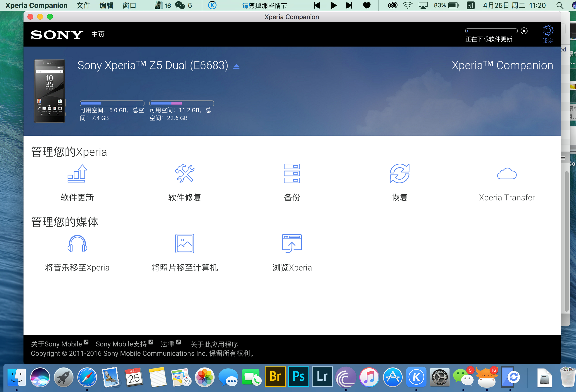Launch the Software Repair (软件修复) tool
Viewport: 576px width, 392px height.
pyautogui.click(x=184, y=173)
